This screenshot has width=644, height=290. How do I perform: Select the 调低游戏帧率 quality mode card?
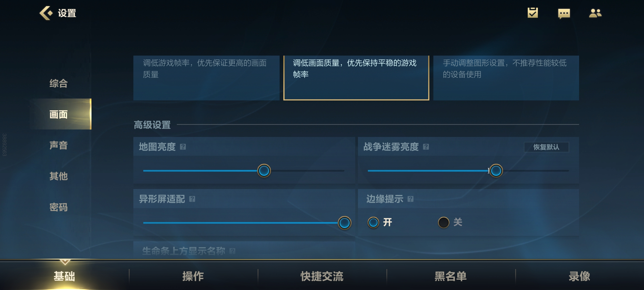click(206, 78)
